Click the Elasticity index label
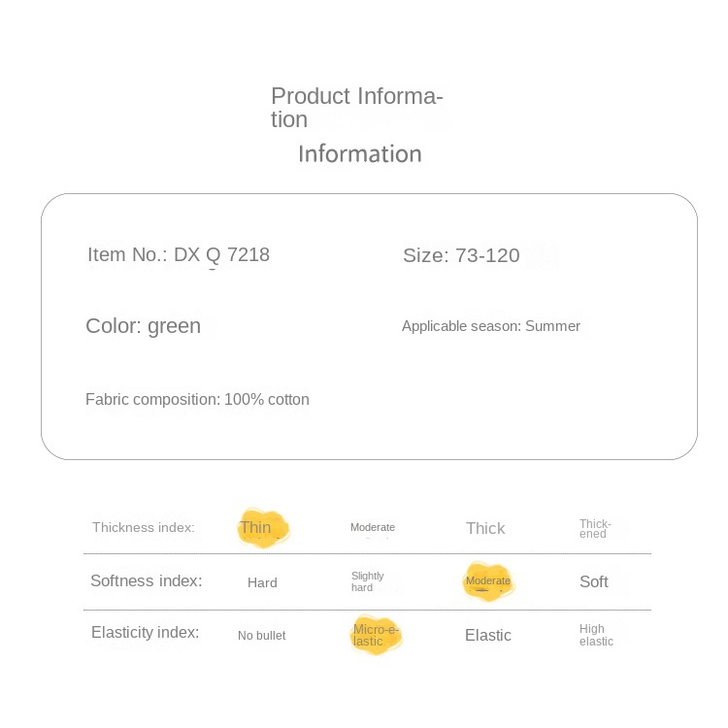Screen dimensions: 728x728 tap(145, 632)
